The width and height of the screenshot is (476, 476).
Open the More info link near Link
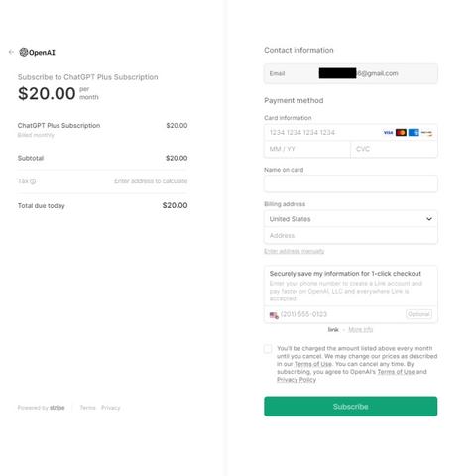point(361,329)
